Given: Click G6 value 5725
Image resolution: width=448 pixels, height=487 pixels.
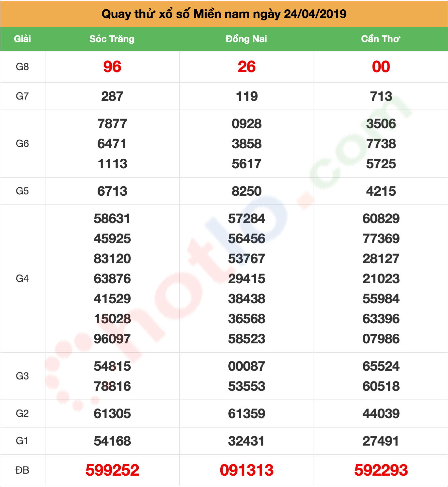Looking at the screenshot, I should point(381,164).
